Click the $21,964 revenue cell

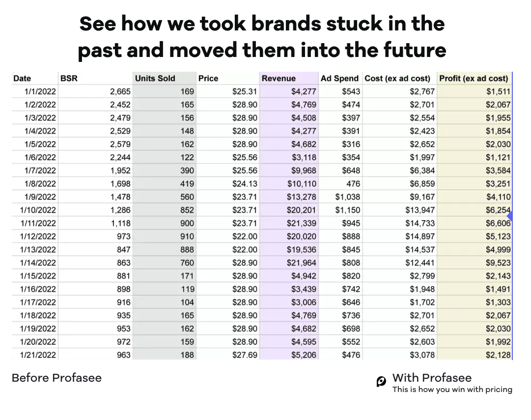(x=302, y=263)
